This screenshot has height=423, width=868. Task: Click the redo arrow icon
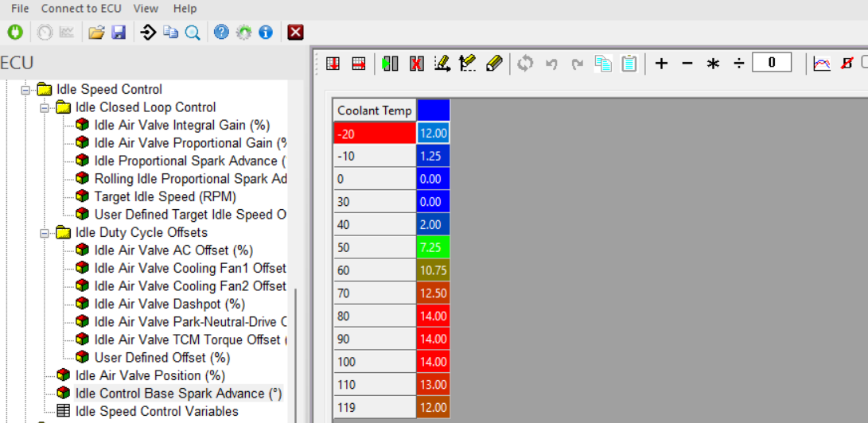578,64
